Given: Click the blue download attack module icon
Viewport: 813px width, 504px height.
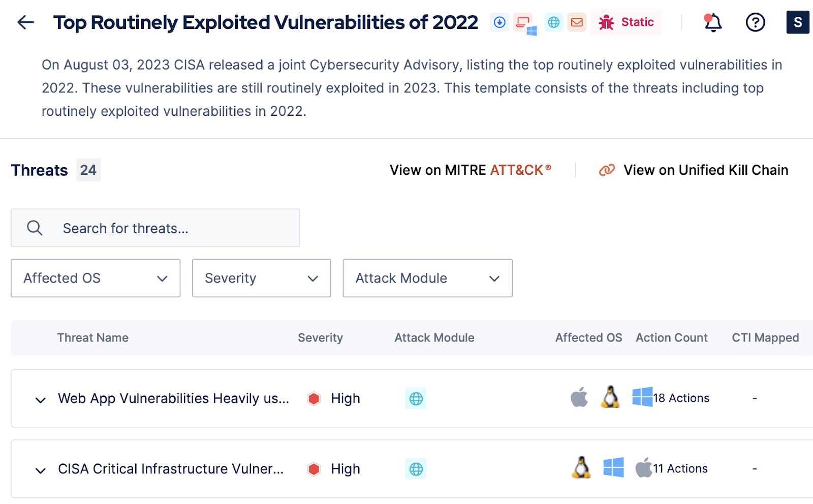Looking at the screenshot, I should coord(499,22).
